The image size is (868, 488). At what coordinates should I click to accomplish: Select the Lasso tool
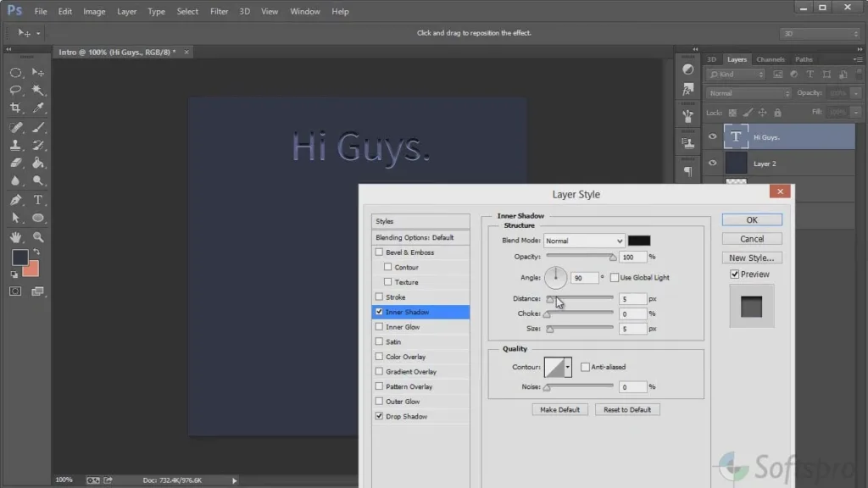[15, 90]
